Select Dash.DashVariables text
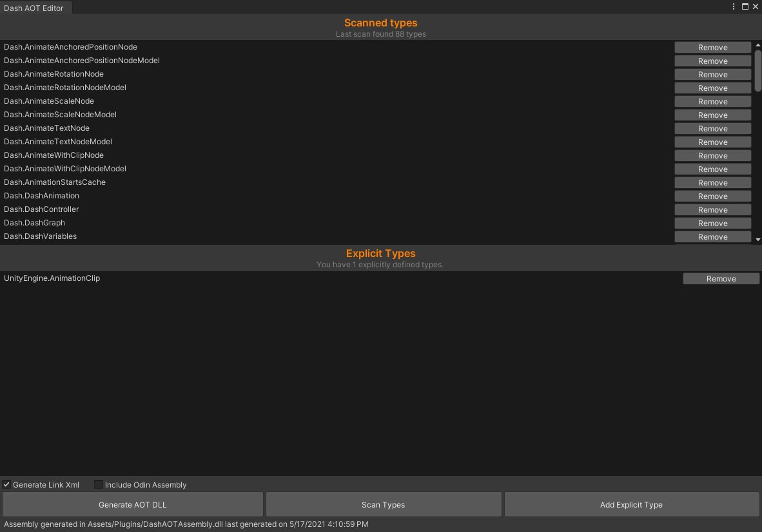Screen dimensions: 762x532 tap(41, 236)
